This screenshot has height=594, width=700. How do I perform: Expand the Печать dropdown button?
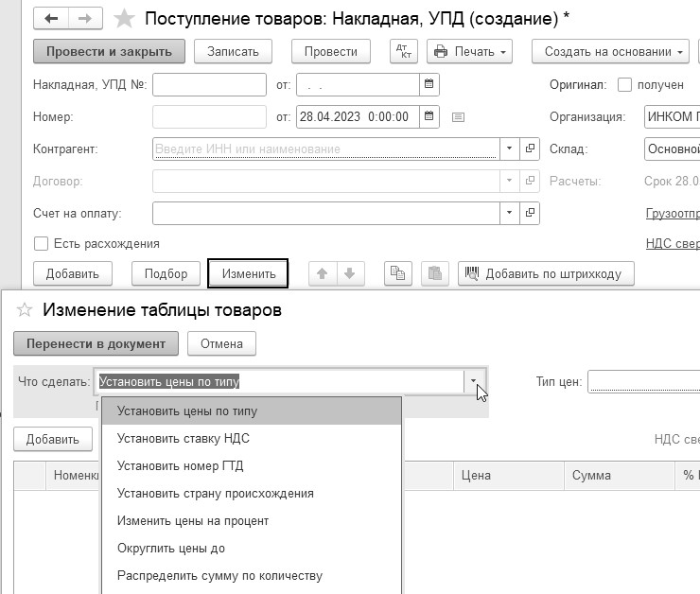pos(469,51)
